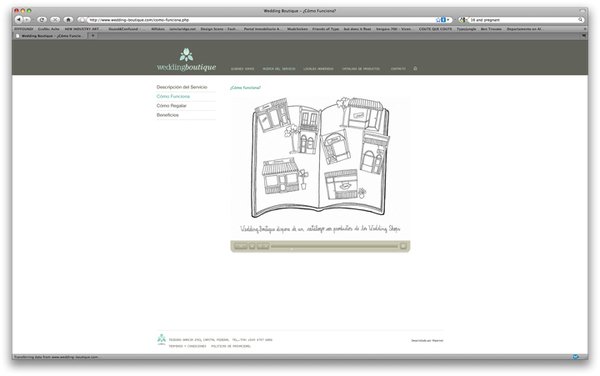
Task: Click the button at right end of player bar
Action: tap(403, 246)
